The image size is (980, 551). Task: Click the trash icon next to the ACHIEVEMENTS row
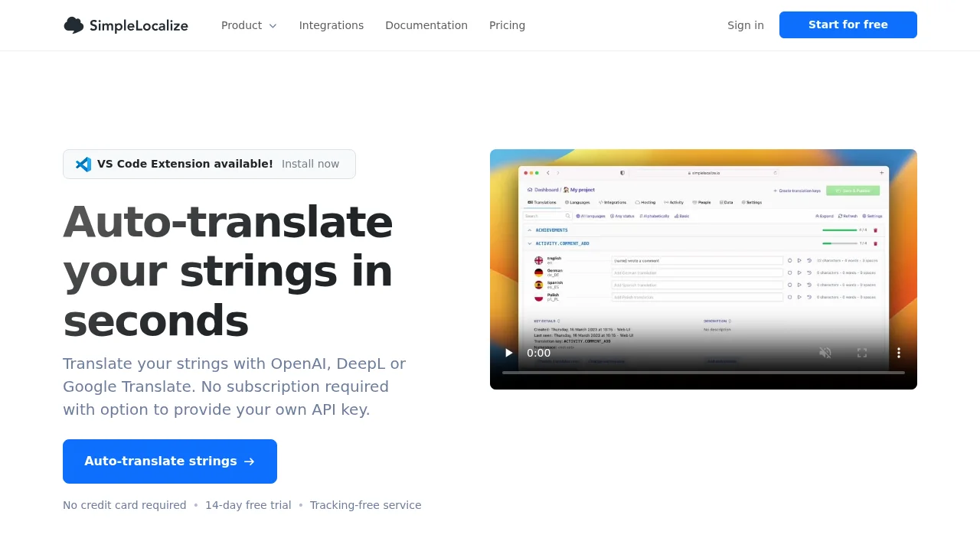875,230
